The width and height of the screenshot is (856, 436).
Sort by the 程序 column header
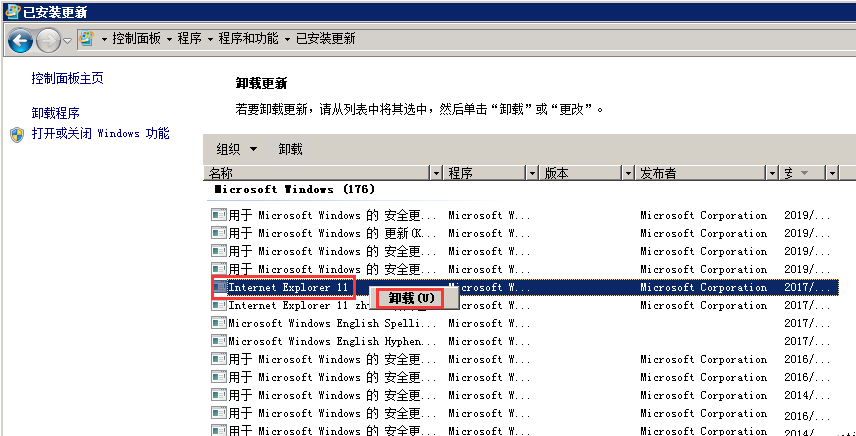tap(486, 174)
